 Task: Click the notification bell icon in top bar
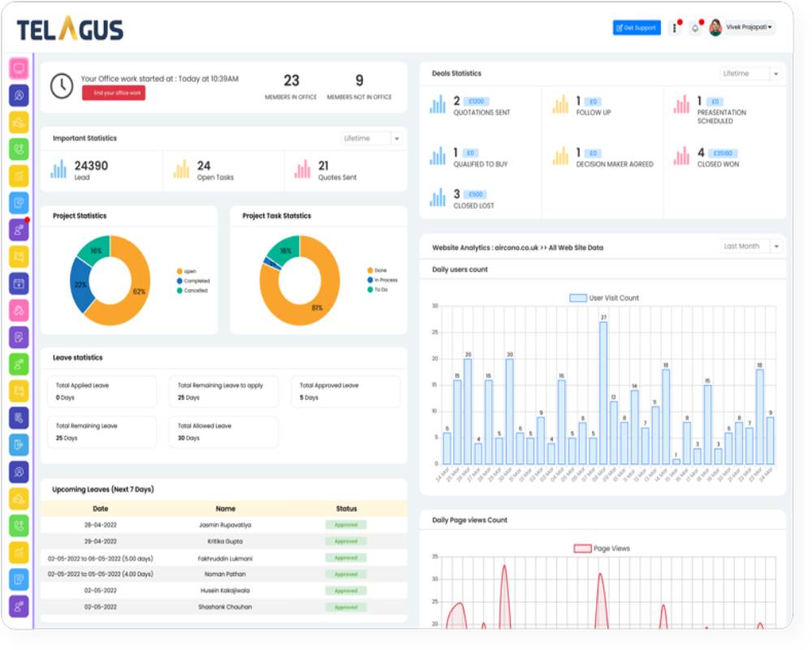pyautogui.click(x=696, y=27)
